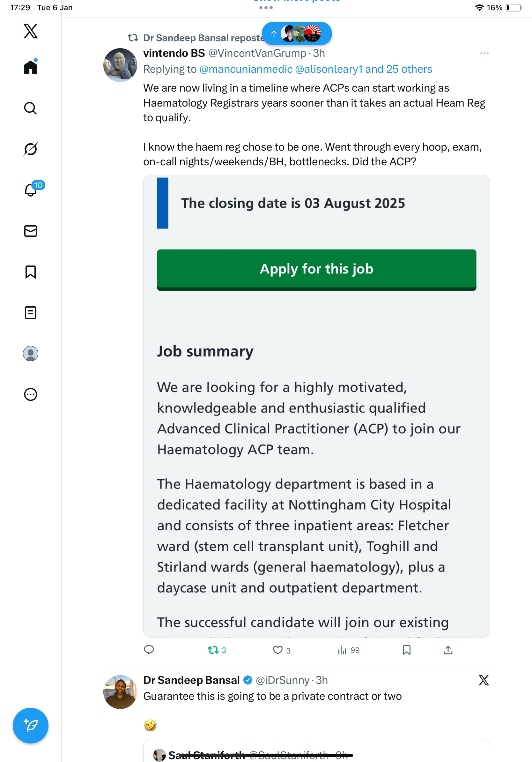Open share menu on vintendo BS post
Viewport: 532px width, 762px height.
(x=448, y=650)
